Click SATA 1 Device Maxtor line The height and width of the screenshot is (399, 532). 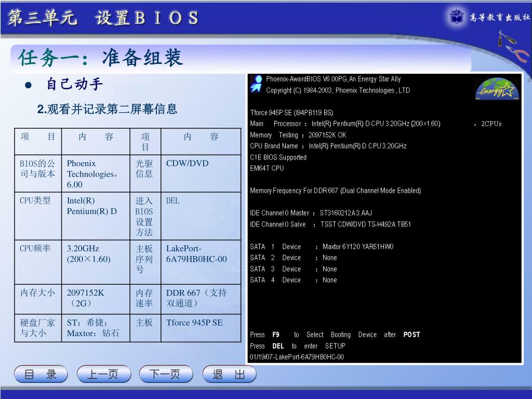click(x=321, y=247)
